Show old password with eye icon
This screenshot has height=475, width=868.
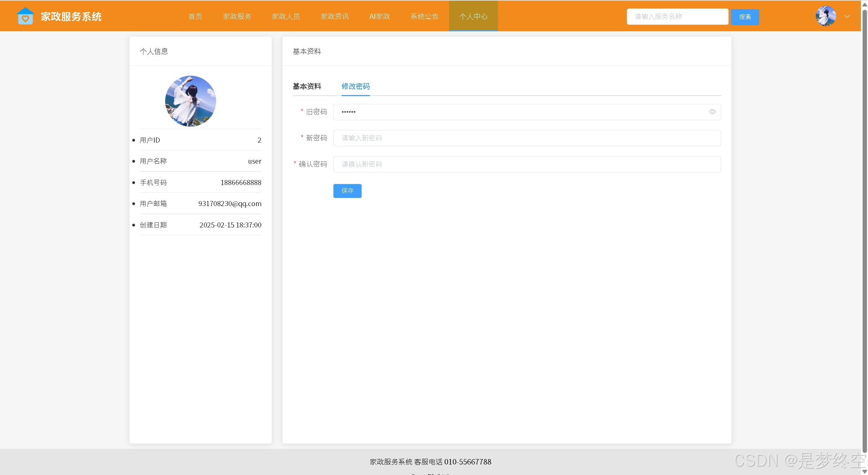point(712,112)
